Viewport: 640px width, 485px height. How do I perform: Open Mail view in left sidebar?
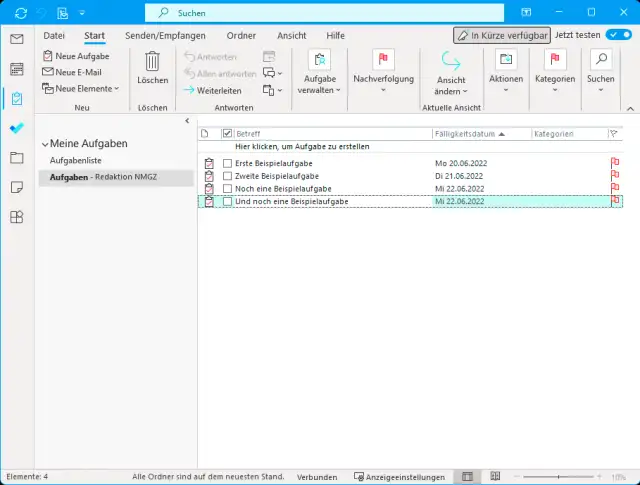tap(16, 39)
